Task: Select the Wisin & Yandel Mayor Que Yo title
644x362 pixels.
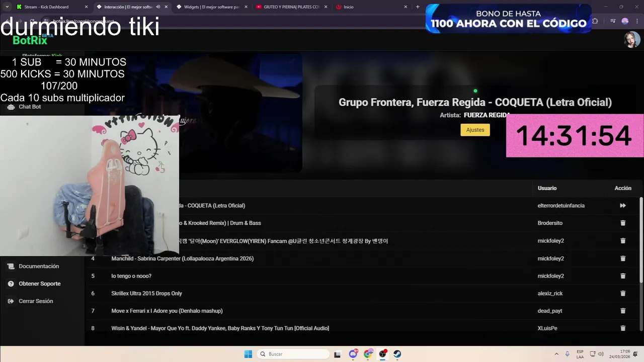Action: [220, 328]
